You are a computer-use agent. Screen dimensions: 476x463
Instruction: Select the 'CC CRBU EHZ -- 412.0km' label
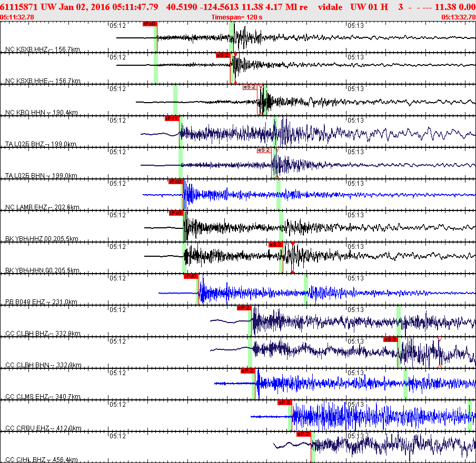click(x=43, y=428)
